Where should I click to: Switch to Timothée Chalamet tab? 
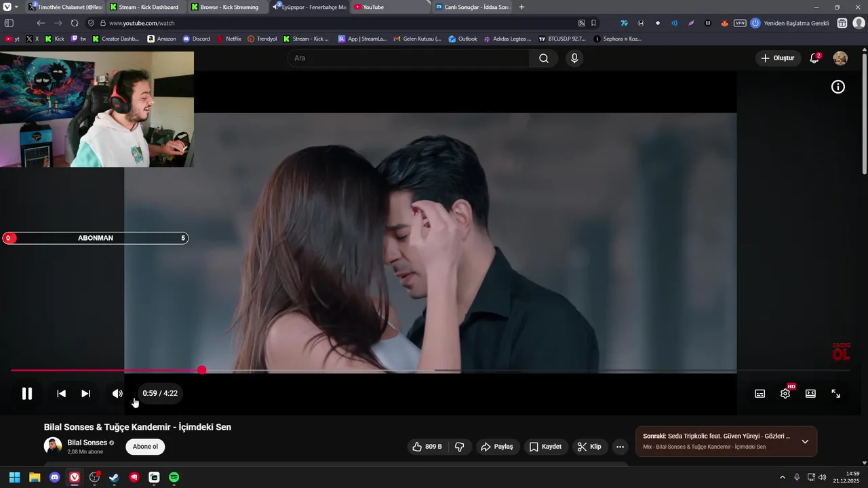(65, 7)
